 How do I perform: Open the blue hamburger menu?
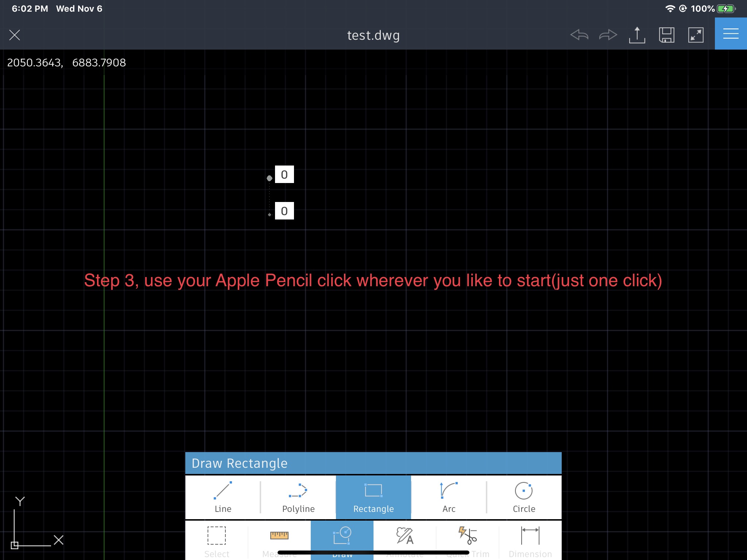(x=731, y=34)
